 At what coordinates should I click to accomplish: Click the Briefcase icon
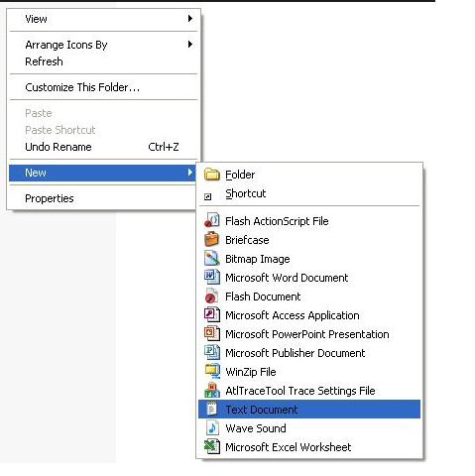(x=212, y=239)
